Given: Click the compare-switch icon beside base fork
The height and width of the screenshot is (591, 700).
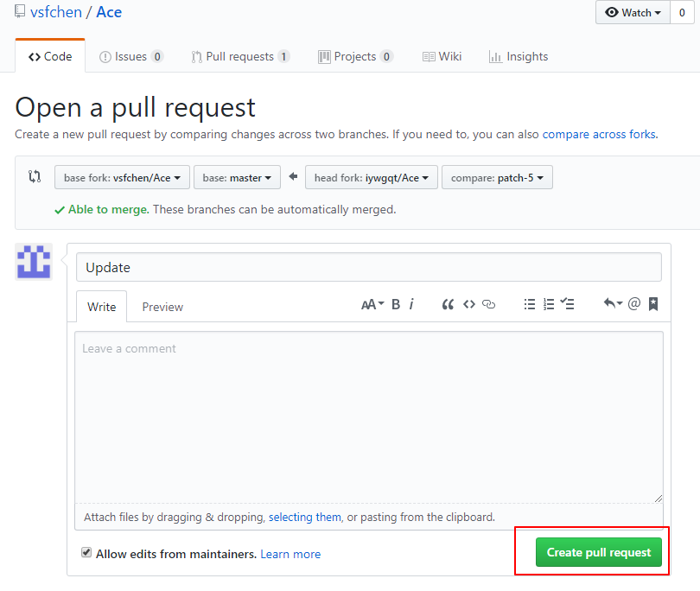Looking at the screenshot, I should (35, 176).
